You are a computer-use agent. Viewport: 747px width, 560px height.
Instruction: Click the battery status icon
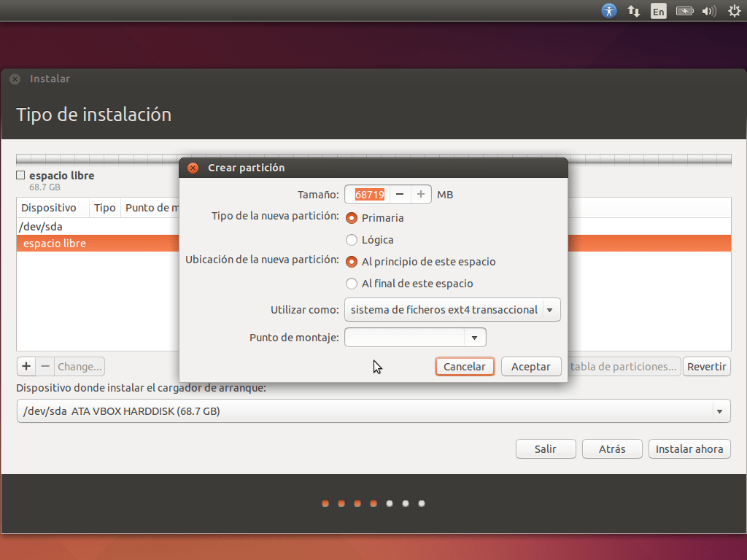[684, 11]
